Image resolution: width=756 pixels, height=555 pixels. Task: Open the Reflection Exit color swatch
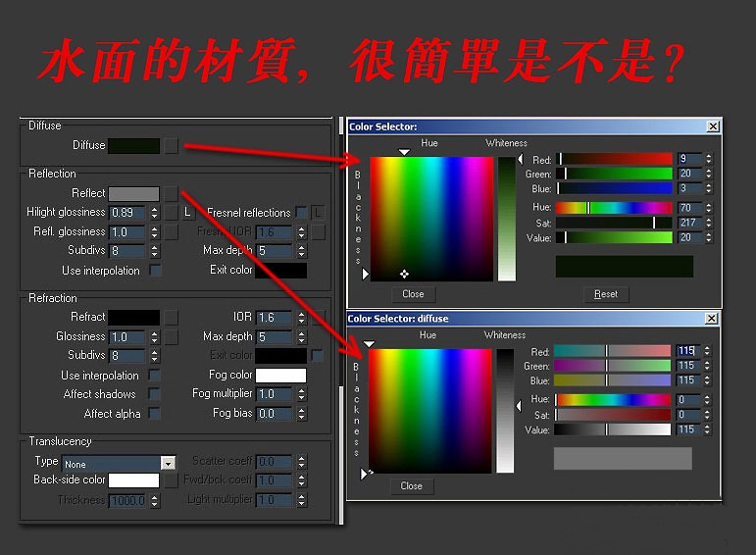[281, 271]
